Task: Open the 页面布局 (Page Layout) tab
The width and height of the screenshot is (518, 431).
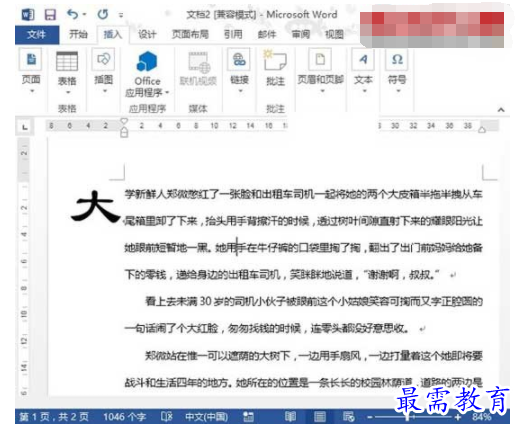Action: point(190,34)
